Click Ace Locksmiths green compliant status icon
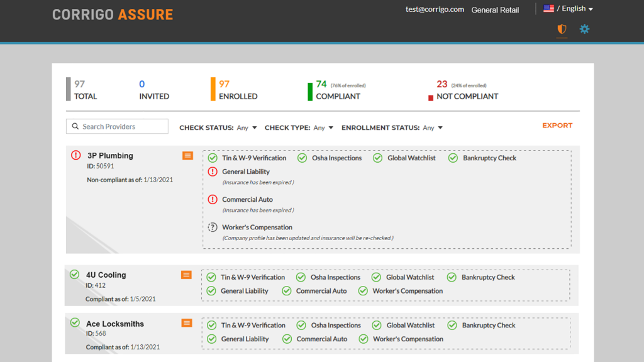This screenshot has height=362, width=644. [x=75, y=322]
